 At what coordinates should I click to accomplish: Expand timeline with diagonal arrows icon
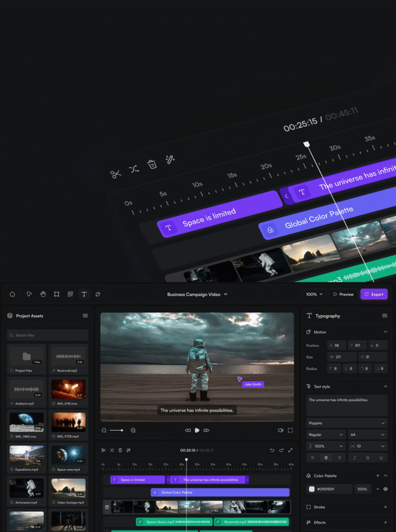click(290, 450)
